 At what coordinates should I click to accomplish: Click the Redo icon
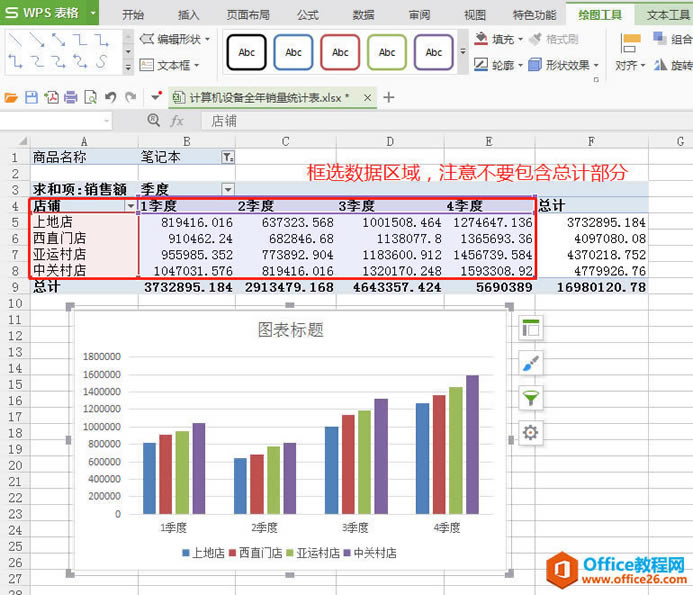tap(130, 98)
